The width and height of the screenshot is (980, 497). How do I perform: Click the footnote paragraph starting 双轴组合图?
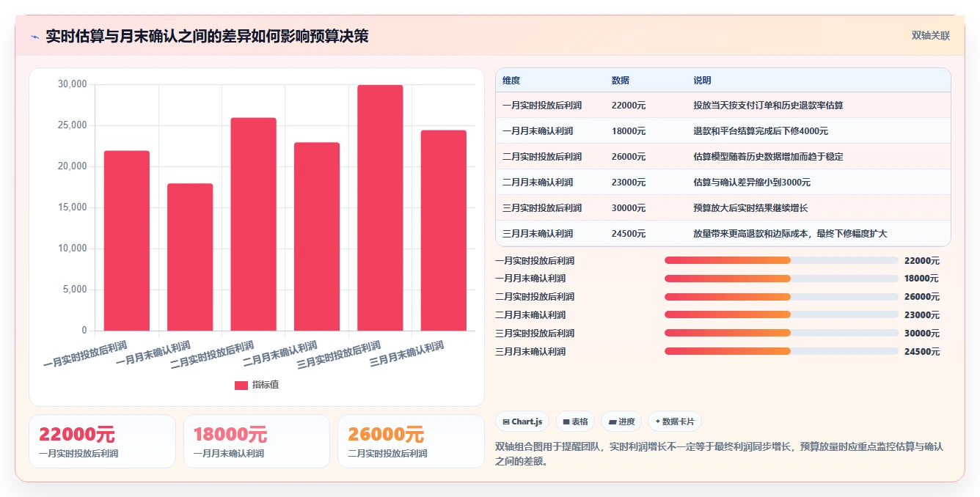pos(719,454)
